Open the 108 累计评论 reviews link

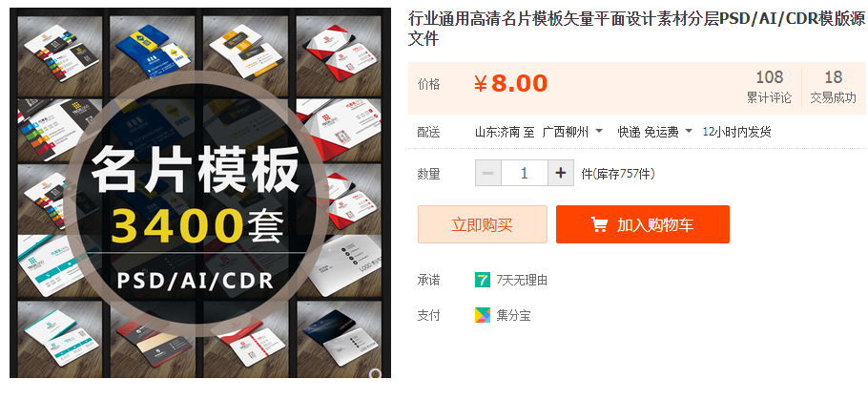click(769, 87)
